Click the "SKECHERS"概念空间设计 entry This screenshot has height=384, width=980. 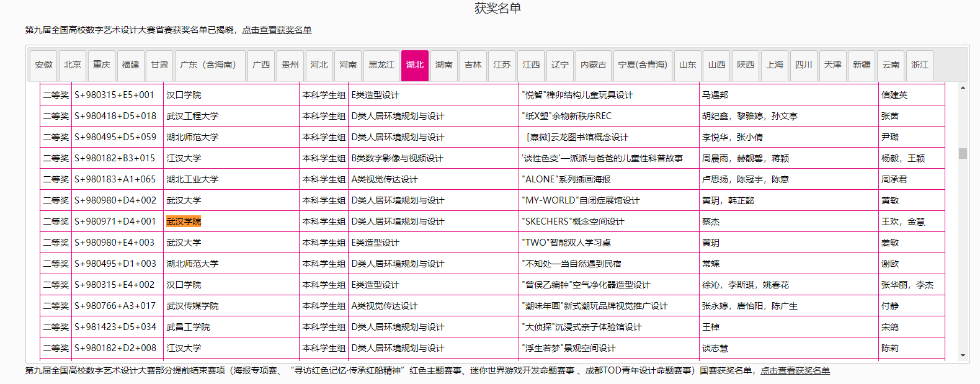573,221
